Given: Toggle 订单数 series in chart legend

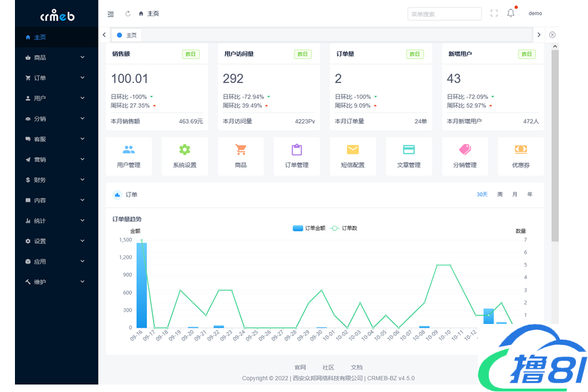Looking at the screenshot, I should (x=344, y=228).
